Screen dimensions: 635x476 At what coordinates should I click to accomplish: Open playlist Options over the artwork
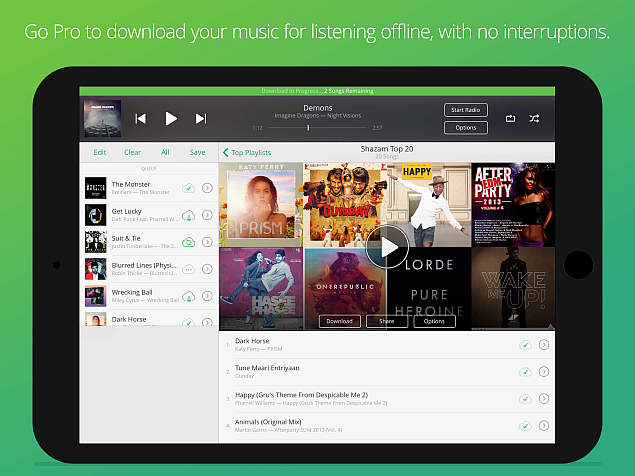click(x=435, y=321)
